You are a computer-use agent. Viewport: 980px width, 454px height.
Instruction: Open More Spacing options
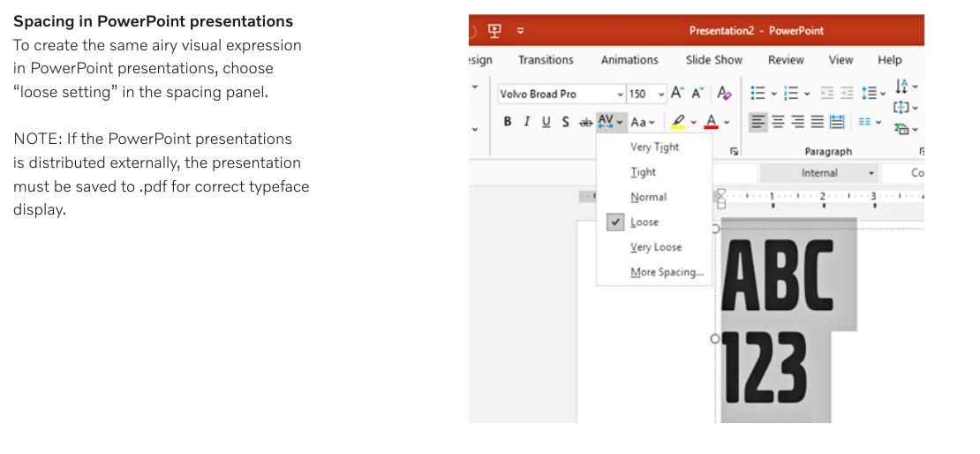(x=654, y=272)
